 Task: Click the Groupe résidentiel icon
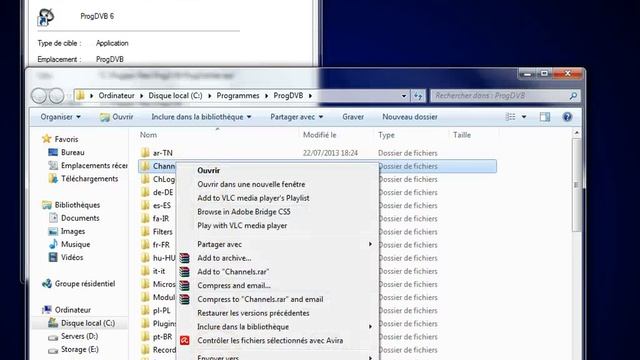[47, 284]
